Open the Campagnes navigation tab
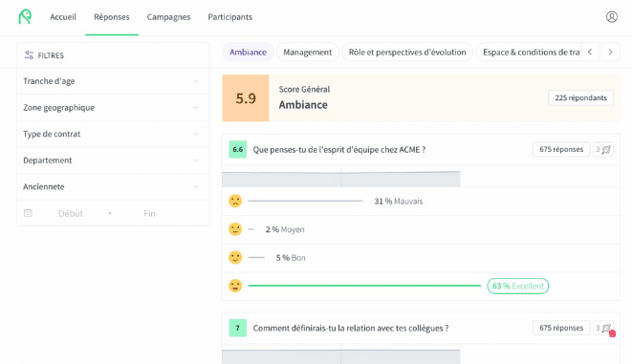632x364 pixels. [x=168, y=17]
